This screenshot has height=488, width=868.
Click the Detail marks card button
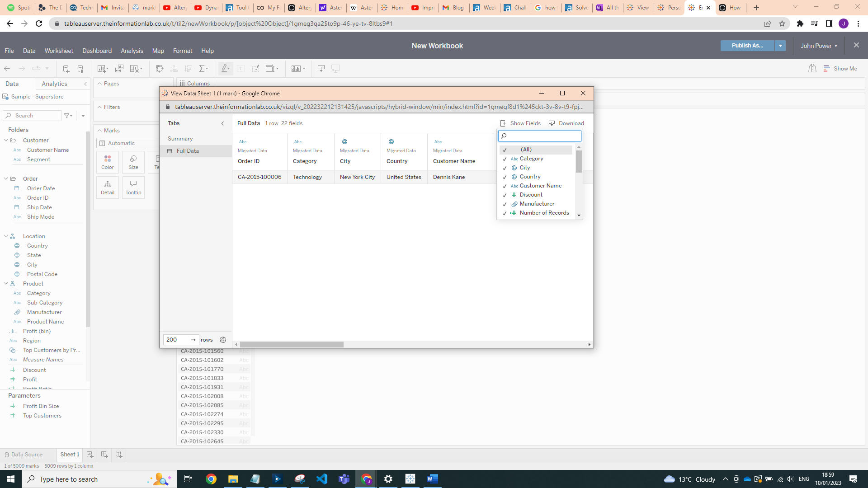click(108, 188)
